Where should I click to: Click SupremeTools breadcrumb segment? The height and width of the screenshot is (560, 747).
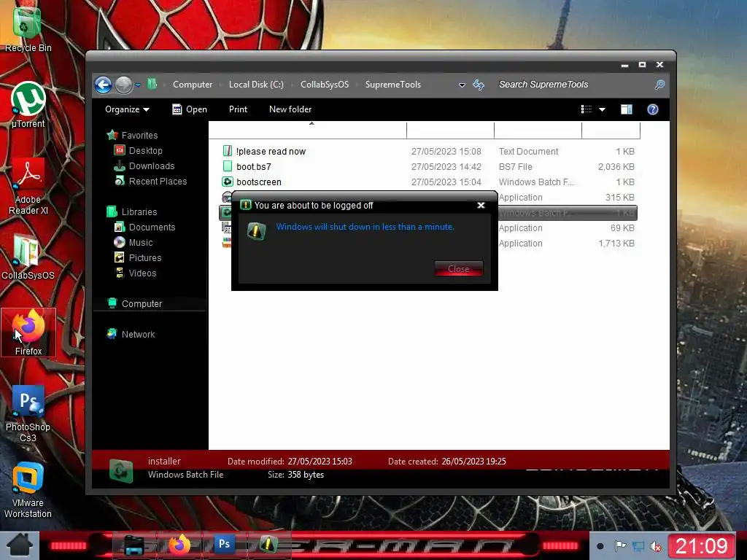(x=393, y=85)
